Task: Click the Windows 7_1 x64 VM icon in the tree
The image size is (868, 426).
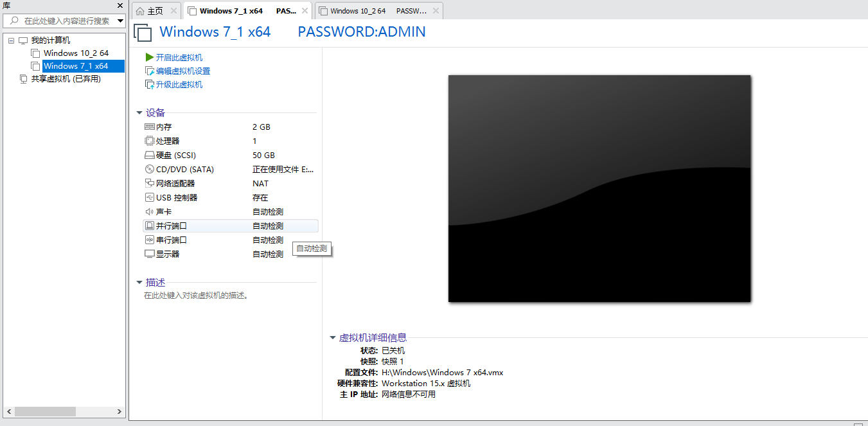Action: tap(35, 66)
